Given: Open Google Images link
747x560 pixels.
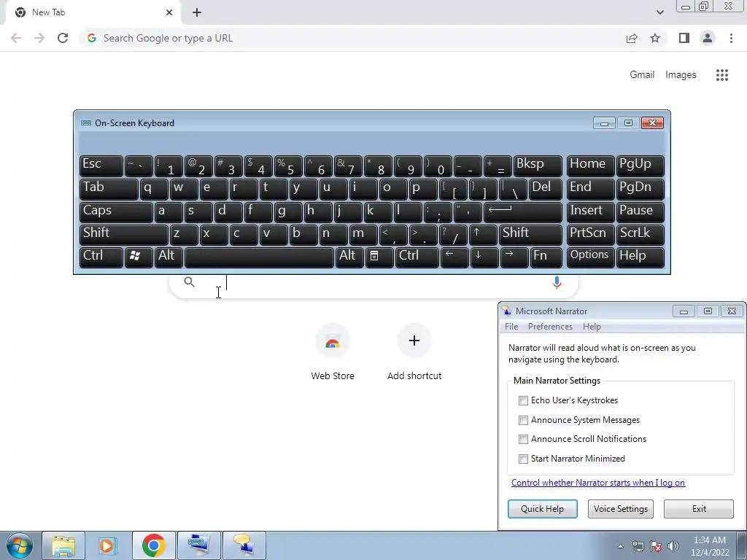Looking at the screenshot, I should (x=681, y=75).
